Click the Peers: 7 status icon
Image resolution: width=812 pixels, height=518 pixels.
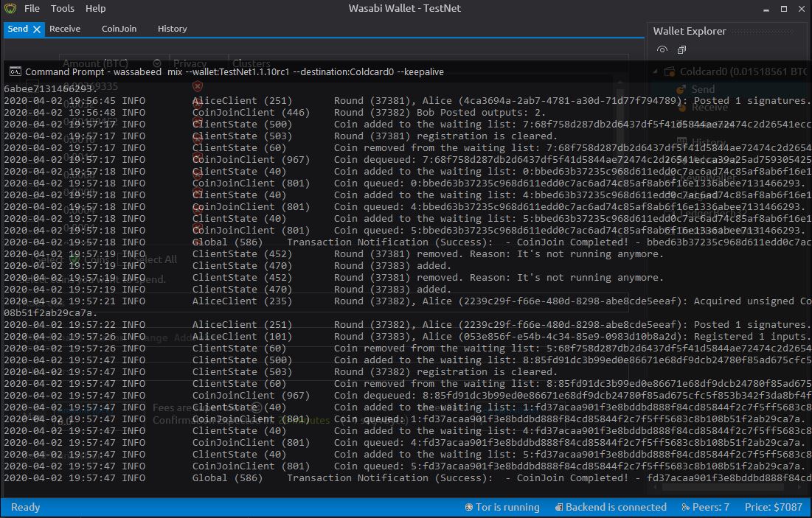[x=685, y=507]
